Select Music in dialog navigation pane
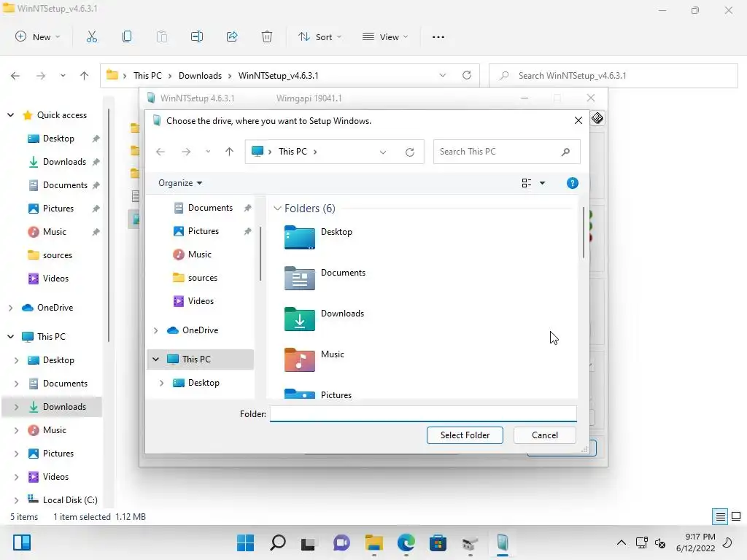This screenshot has width=747, height=560. [200, 254]
